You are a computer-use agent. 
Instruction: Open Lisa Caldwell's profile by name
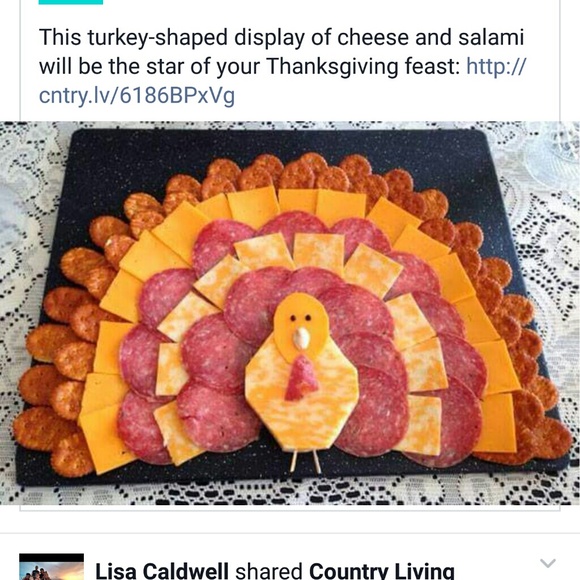(x=162, y=571)
